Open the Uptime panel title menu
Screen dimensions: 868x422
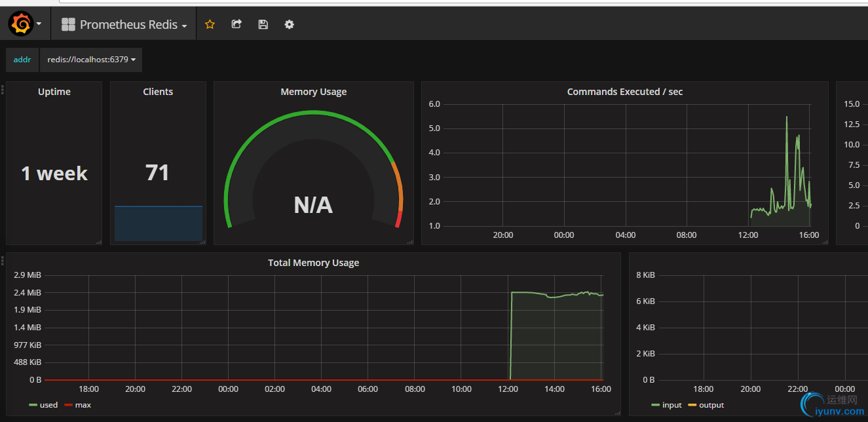click(54, 92)
